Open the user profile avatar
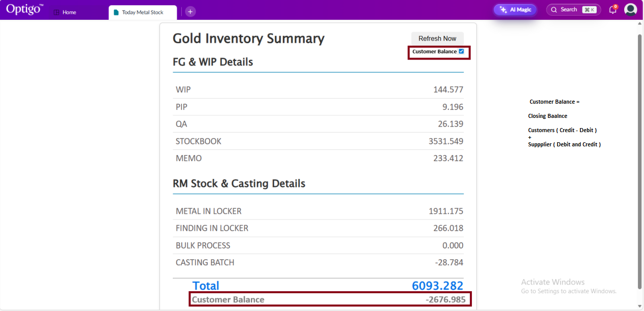Image resolution: width=644 pixels, height=311 pixels. (x=630, y=10)
